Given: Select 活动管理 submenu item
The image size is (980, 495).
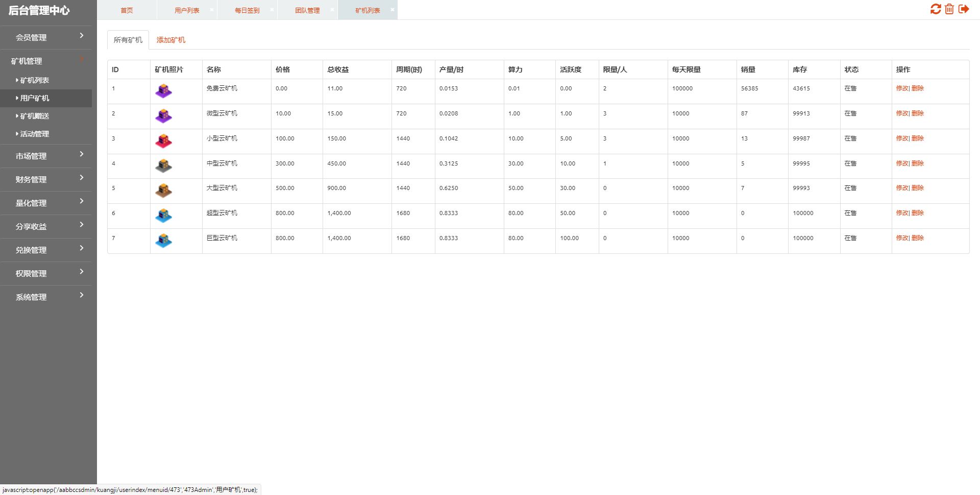Looking at the screenshot, I should point(35,134).
